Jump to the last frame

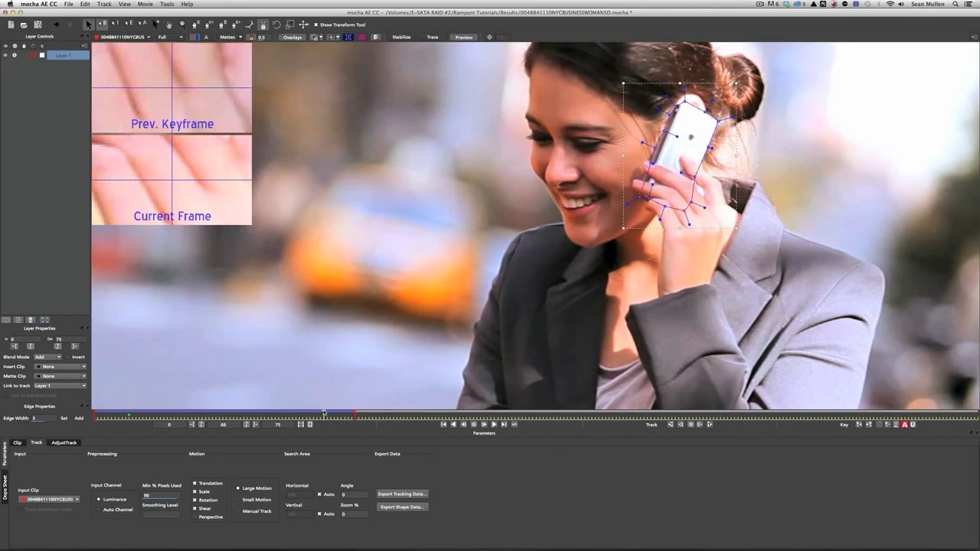504,424
